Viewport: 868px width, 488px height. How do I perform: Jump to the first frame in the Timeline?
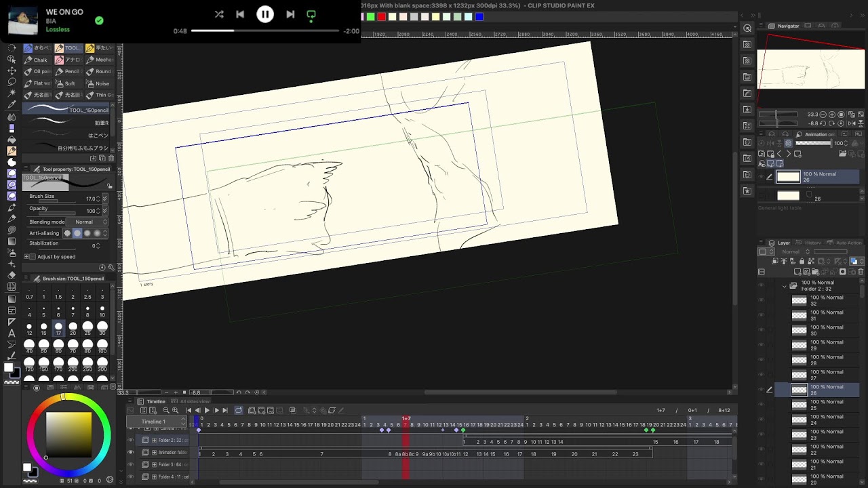(189, 410)
